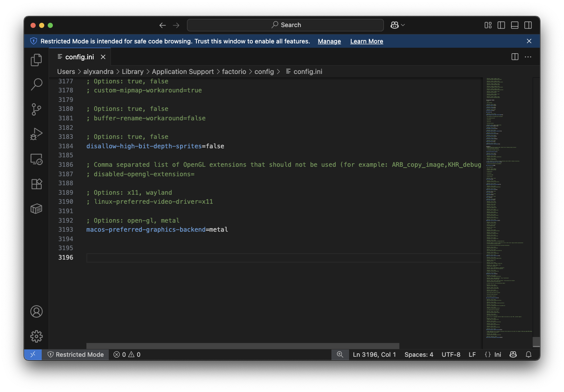The width and height of the screenshot is (564, 392).
Task: Open the Copilot chat menu in title bar
Action: click(x=398, y=25)
